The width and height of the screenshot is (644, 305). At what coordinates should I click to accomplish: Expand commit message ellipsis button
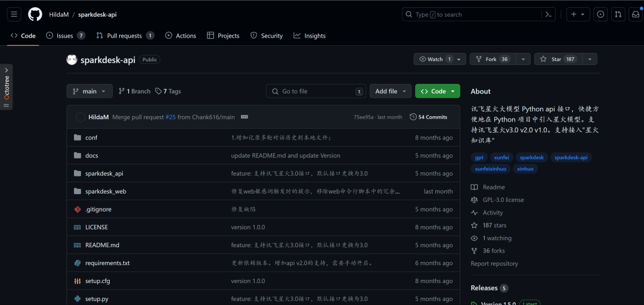(x=244, y=117)
